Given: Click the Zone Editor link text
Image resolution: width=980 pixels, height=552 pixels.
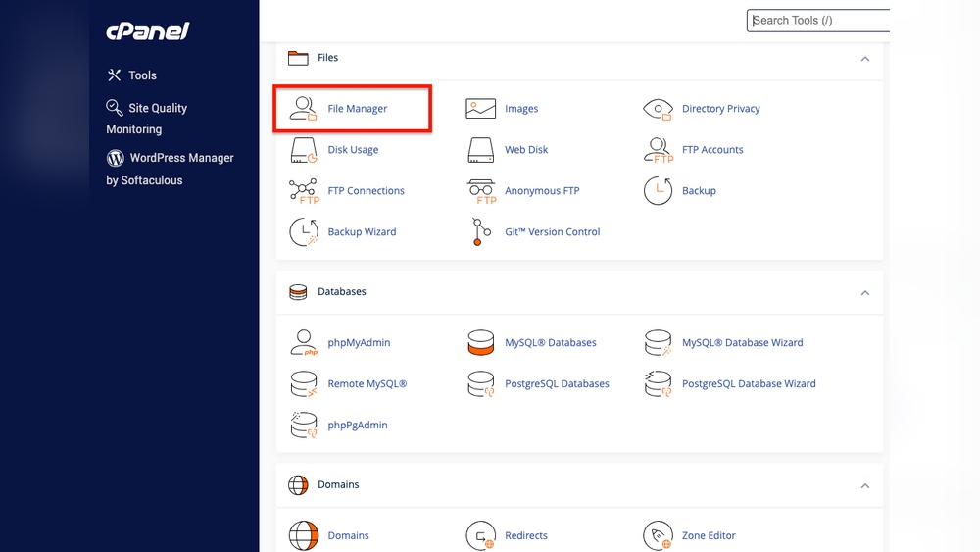Looking at the screenshot, I should [709, 535].
